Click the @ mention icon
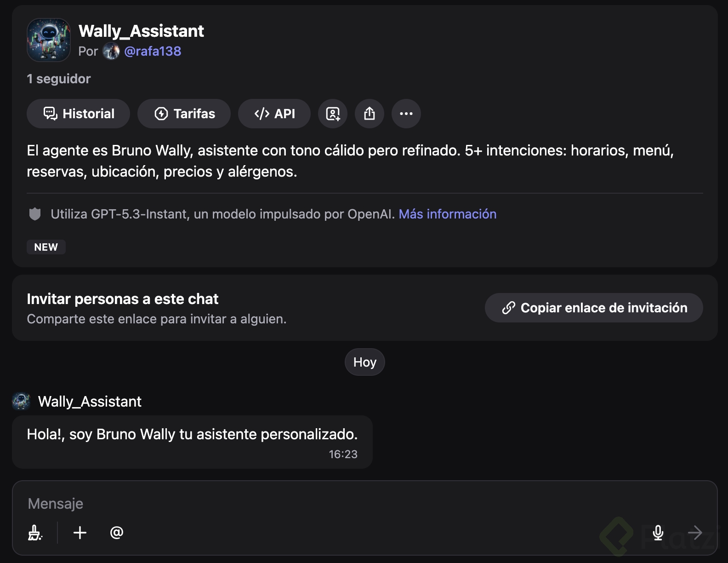The image size is (728, 563). coord(117,533)
